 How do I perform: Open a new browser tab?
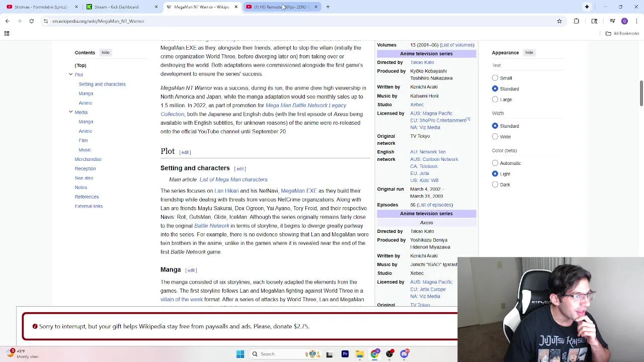(x=328, y=7)
